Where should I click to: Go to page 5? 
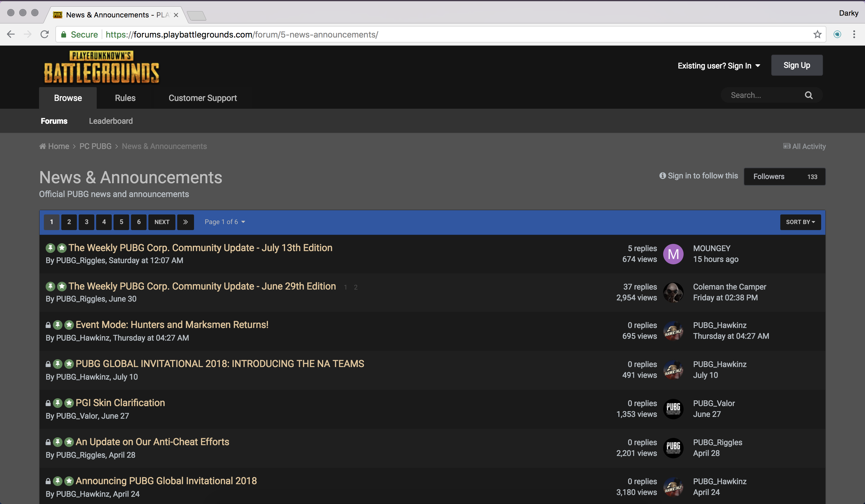[x=121, y=222]
